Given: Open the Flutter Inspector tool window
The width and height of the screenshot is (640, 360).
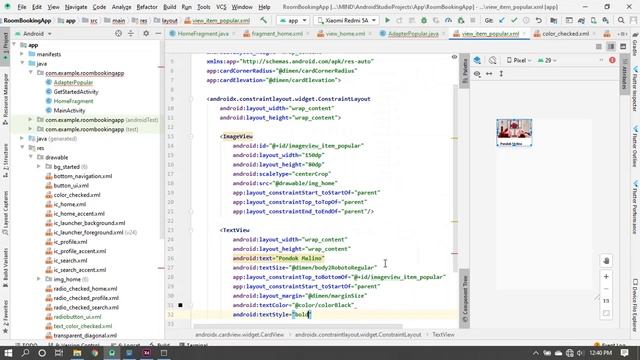Looking at the screenshot, I should [x=635, y=90].
